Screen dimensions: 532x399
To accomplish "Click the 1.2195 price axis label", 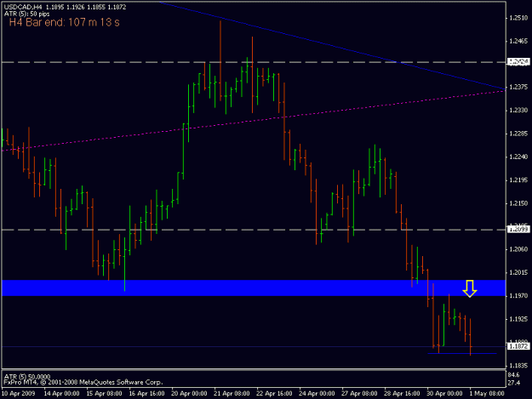I will coord(518,180).
